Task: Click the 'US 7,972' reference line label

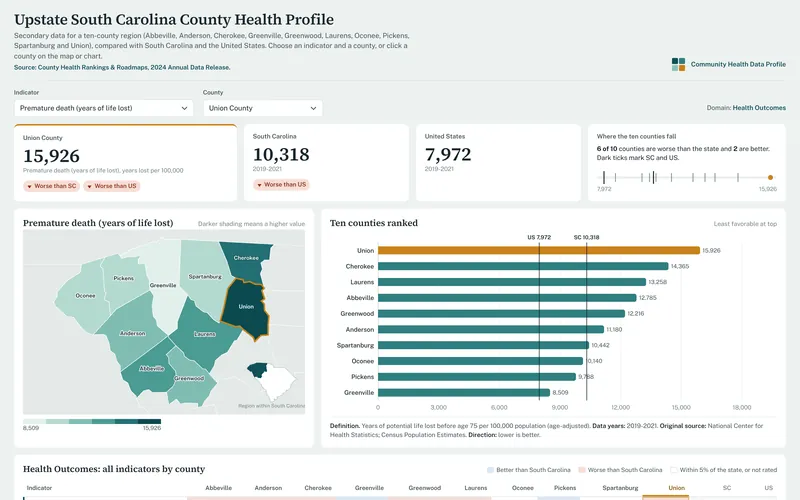Action: point(539,237)
